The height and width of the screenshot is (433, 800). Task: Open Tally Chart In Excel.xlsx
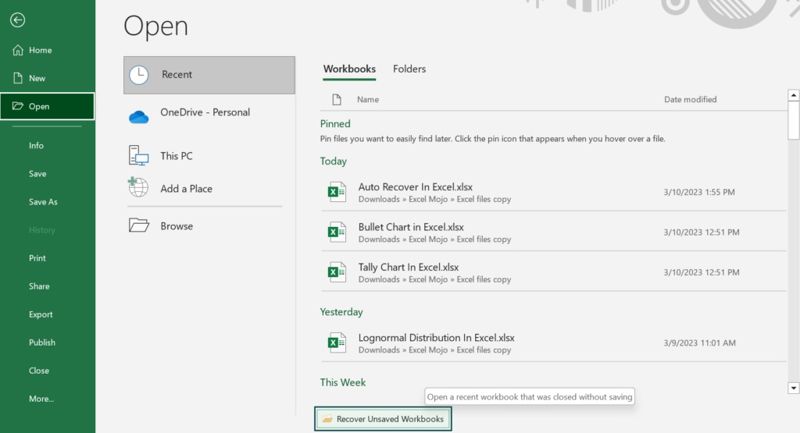click(408, 267)
